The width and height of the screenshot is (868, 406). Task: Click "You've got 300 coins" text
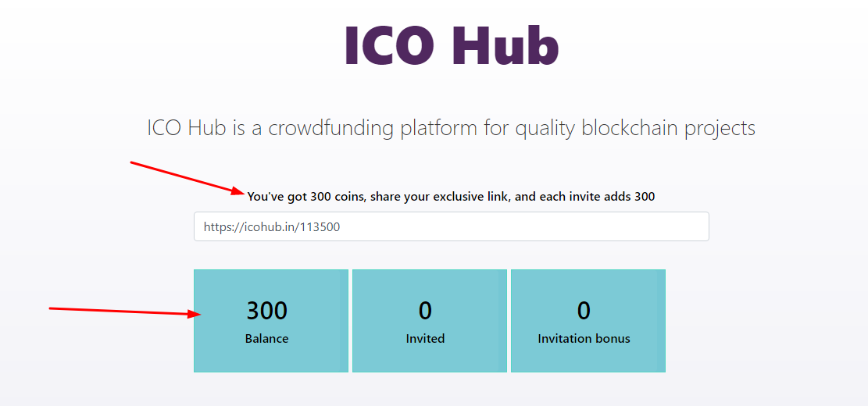[x=305, y=197]
